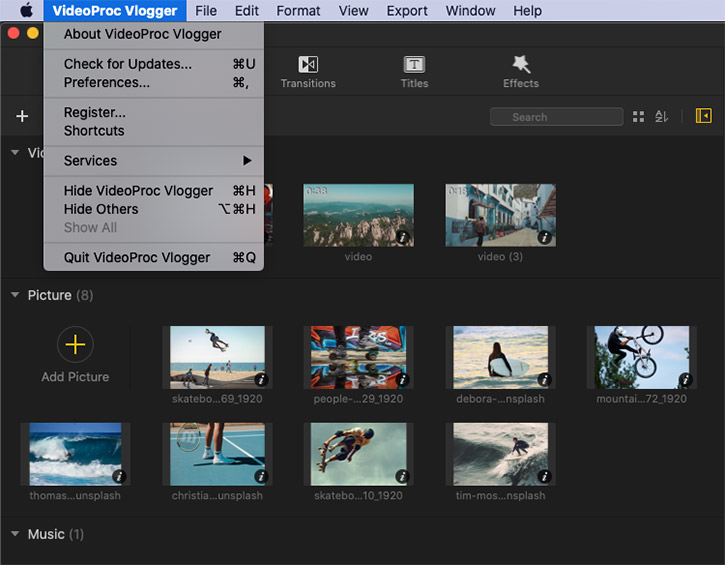Click Check for Updates...
This screenshot has width=725, height=565.
click(128, 64)
